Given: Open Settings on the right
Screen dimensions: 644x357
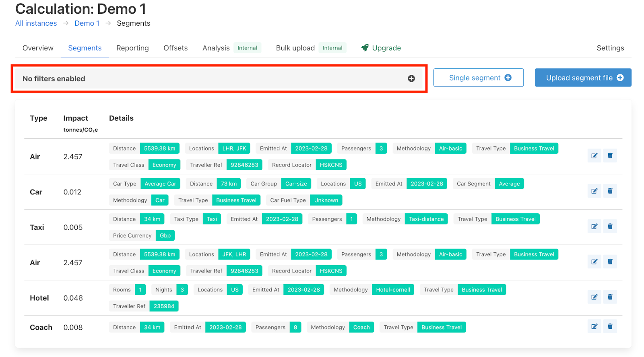Looking at the screenshot, I should [610, 48].
